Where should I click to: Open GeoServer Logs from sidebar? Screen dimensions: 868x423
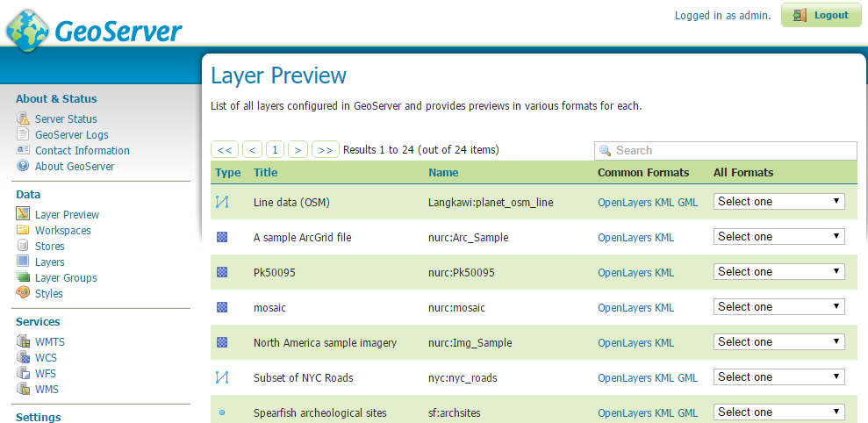[x=72, y=134]
